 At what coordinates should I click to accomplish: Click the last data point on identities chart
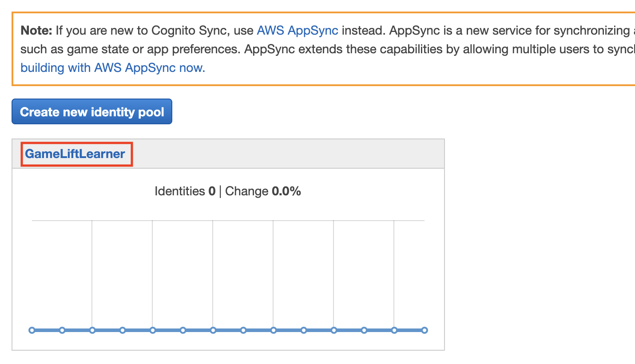[425, 330]
